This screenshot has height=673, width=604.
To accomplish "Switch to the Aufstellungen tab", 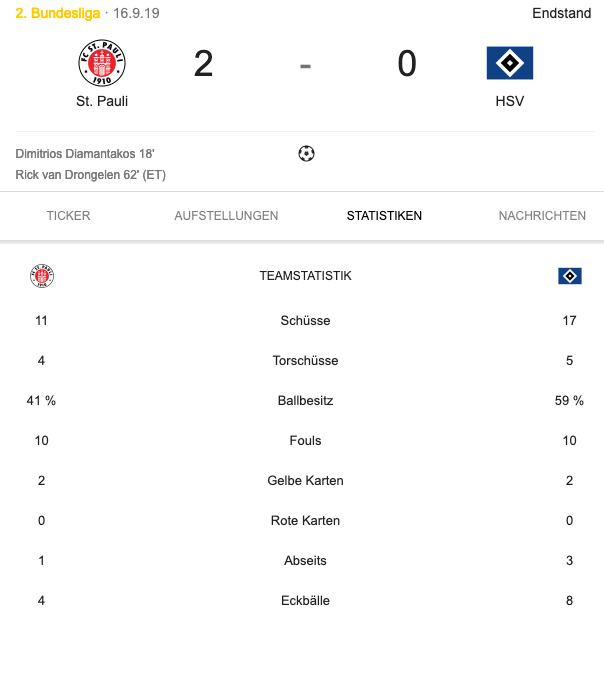I will 226,215.
